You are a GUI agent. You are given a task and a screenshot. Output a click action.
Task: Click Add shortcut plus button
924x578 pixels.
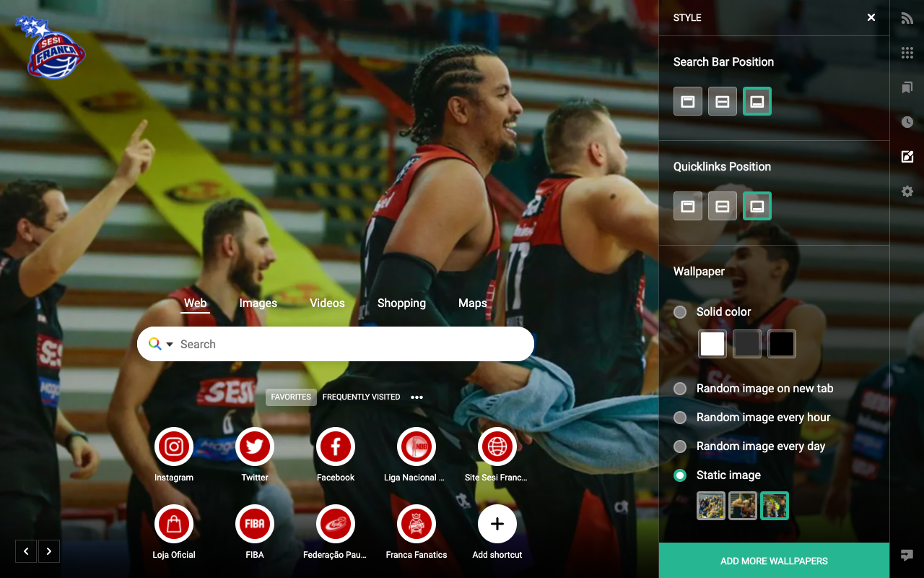click(x=497, y=525)
